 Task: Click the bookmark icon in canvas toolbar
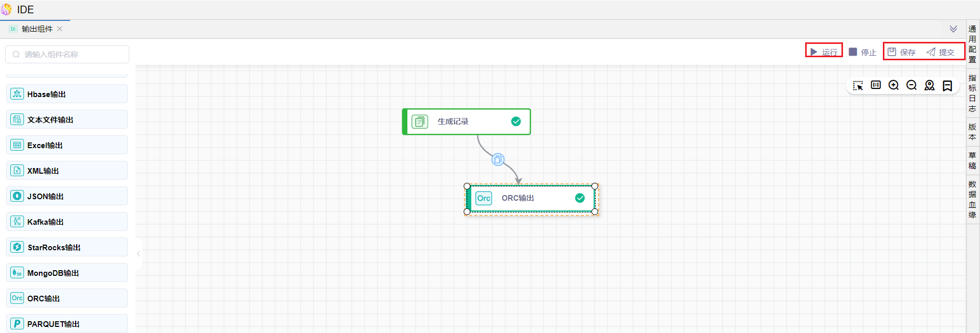[x=947, y=85]
